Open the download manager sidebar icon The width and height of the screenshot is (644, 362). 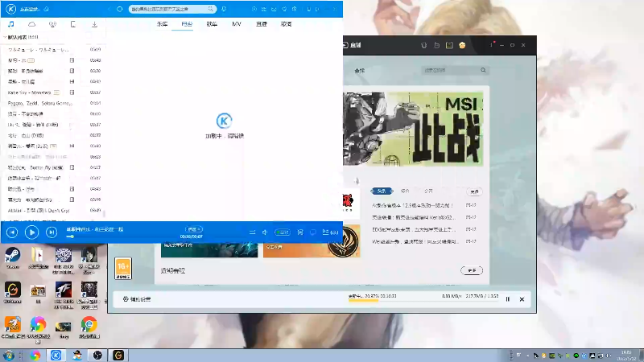click(x=94, y=24)
